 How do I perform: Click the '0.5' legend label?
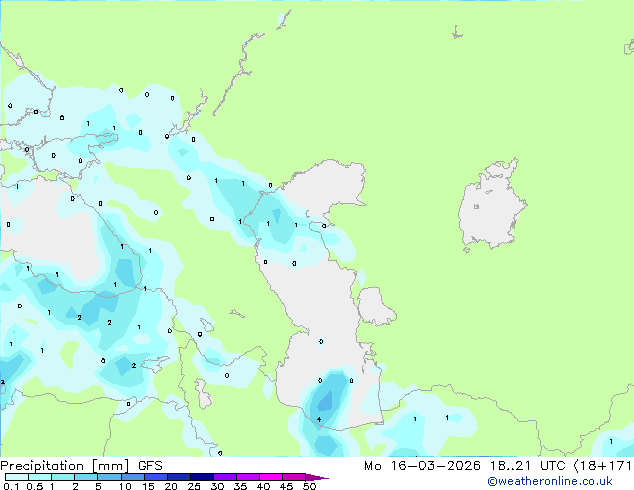[x=35, y=486]
